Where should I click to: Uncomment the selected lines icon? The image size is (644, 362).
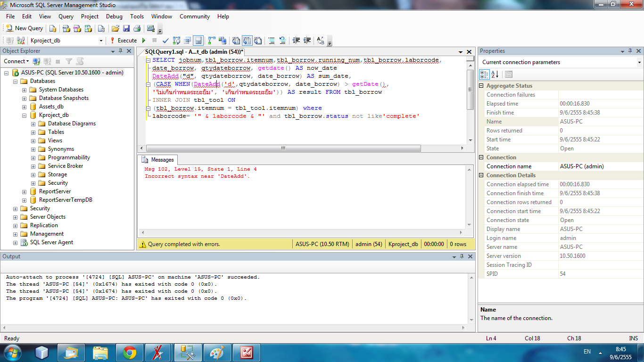pyautogui.click(x=282, y=41)
